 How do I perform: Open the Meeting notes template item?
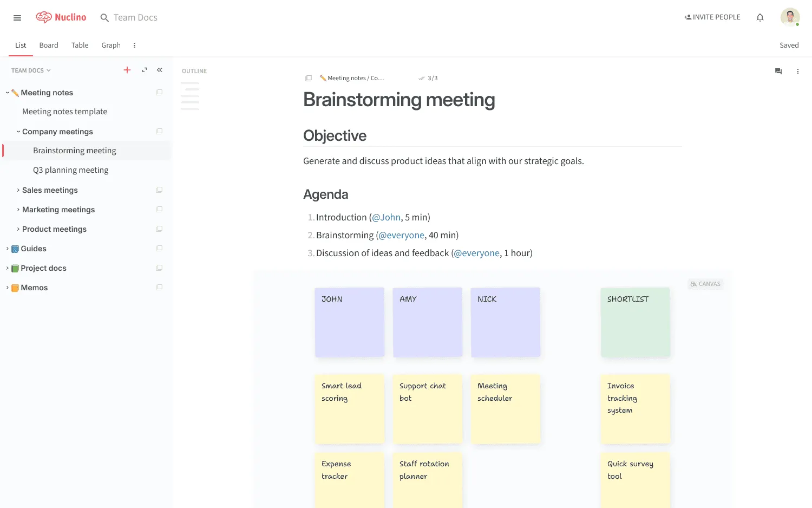click(65, 112)
